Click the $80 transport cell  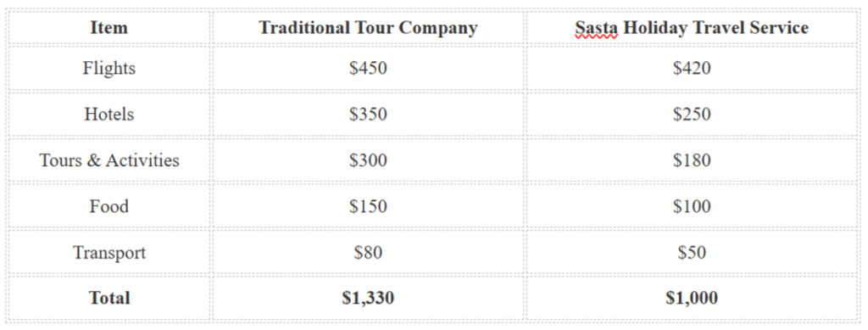368,253
